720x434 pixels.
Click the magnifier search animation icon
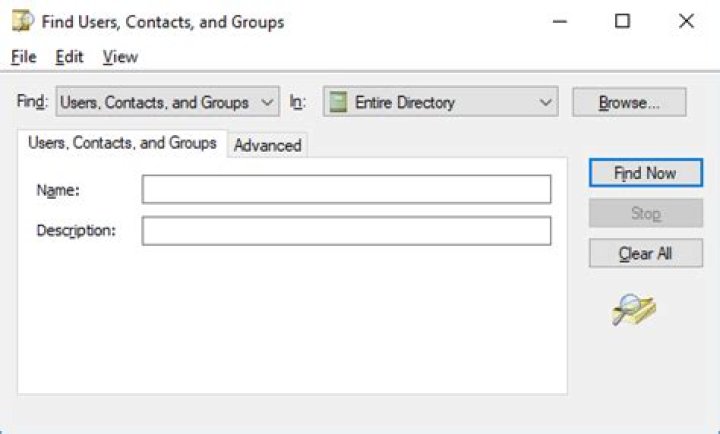[634, 310]
